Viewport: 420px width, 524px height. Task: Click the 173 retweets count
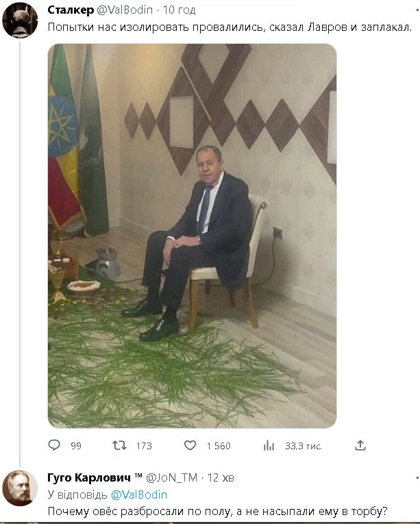tap(143, 446)
